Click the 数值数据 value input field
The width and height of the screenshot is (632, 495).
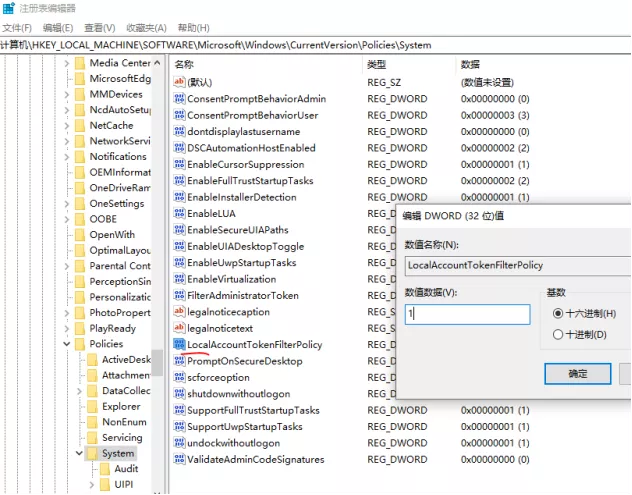point(467,314)
